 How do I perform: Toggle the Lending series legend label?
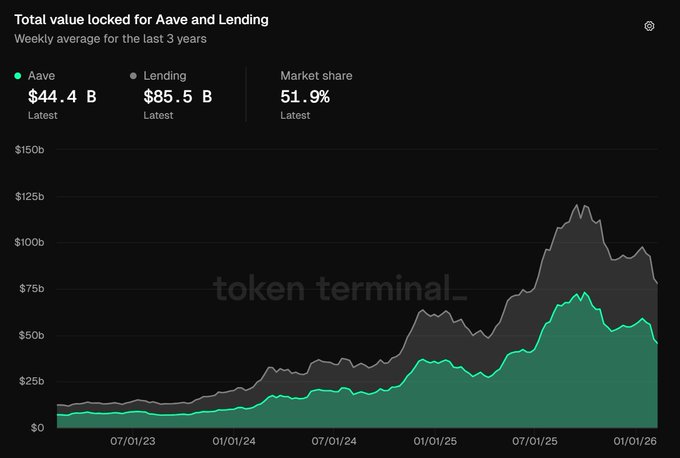coord(165,76)
